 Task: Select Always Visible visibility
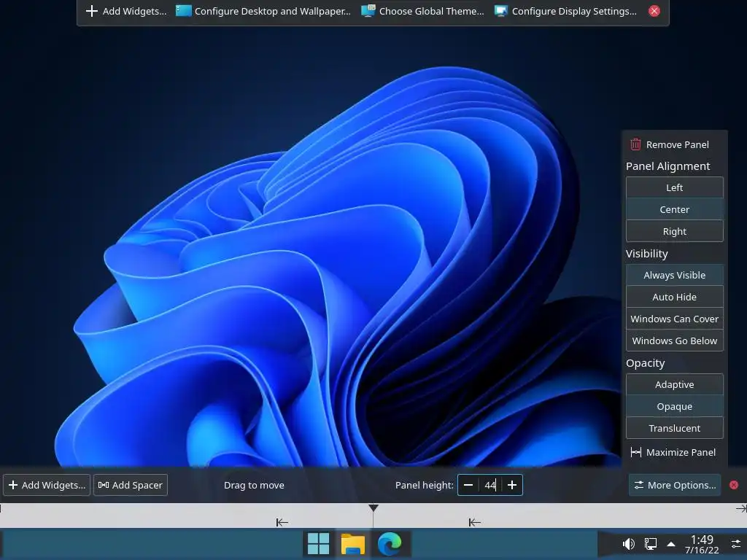[674, 275]
